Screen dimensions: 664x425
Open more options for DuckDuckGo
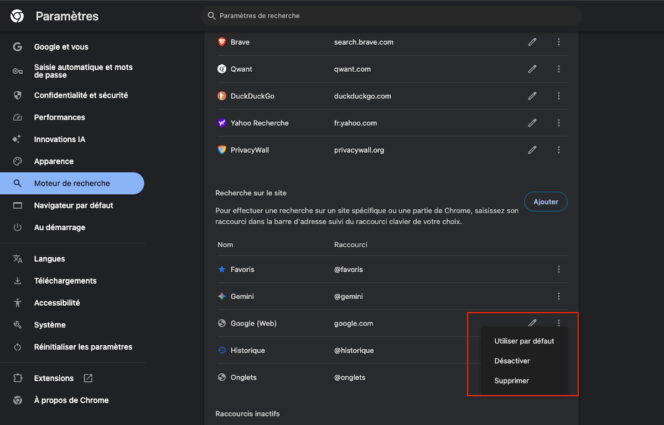(559, 96)
